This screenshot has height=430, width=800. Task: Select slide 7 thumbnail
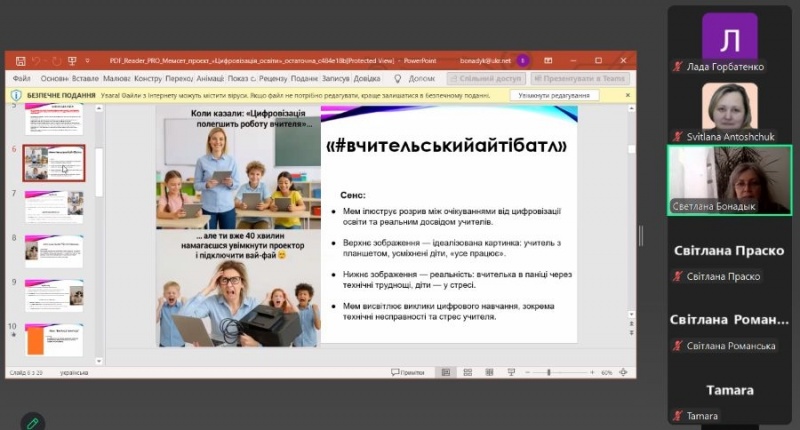coord(54,207)
